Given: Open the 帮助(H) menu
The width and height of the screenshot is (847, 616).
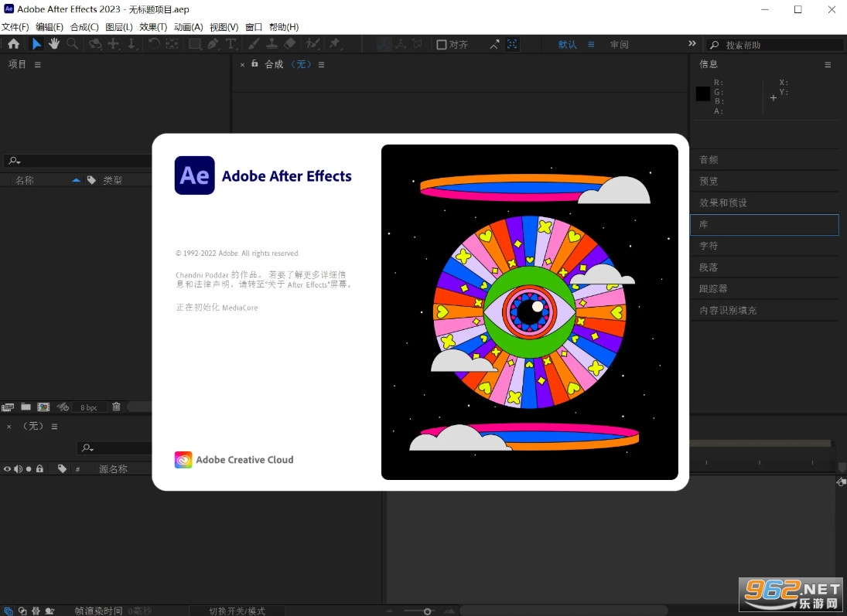Looking at the screenshot, I should [x=284, y=27].
